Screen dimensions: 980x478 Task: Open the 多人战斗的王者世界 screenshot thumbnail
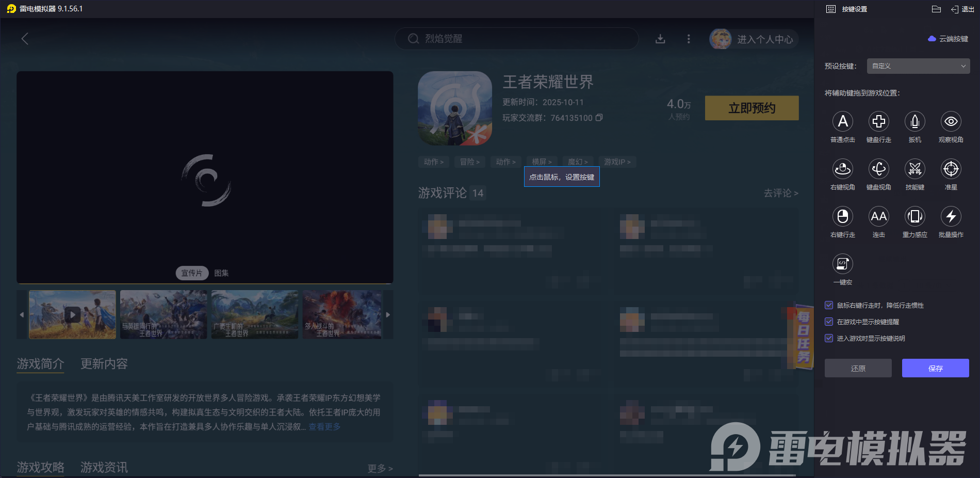342,314
